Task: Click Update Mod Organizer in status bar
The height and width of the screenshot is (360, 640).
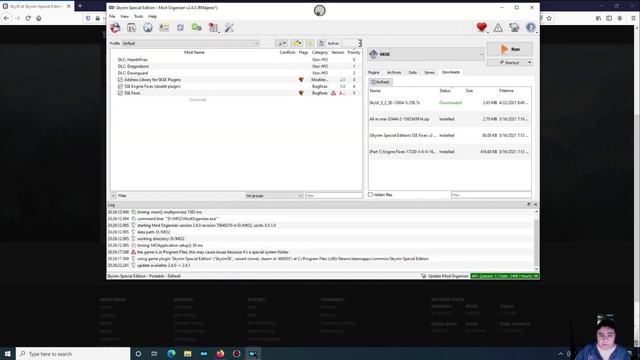Action: [x=444, y=276]
